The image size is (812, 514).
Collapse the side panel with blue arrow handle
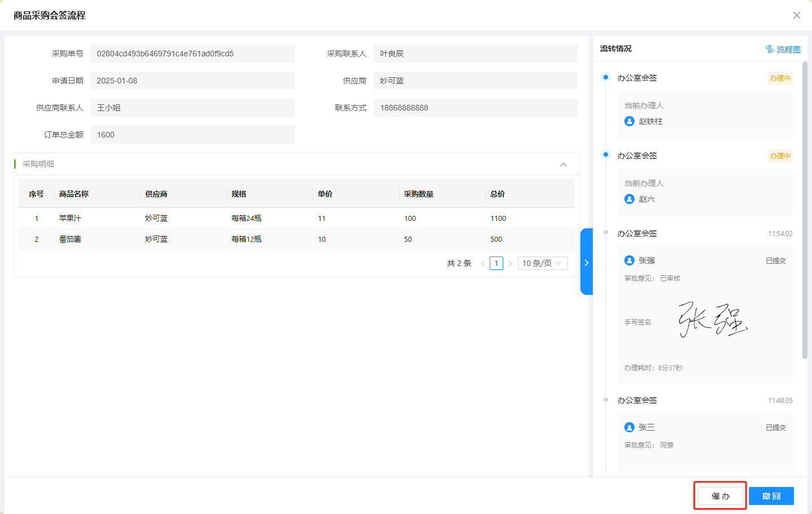586,262
